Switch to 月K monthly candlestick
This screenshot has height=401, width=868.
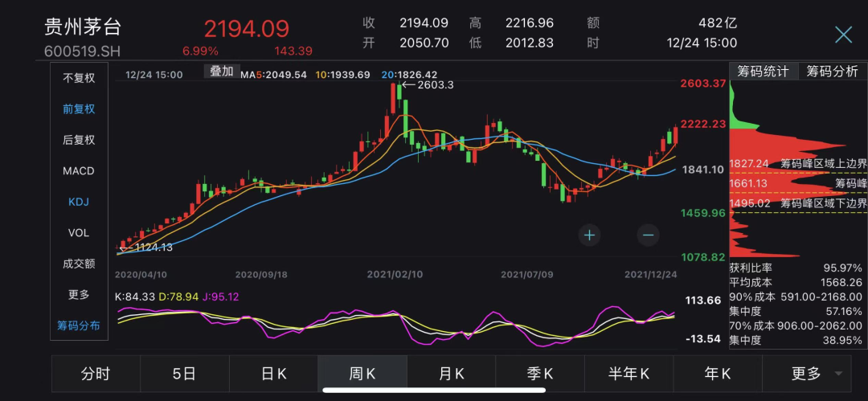[452, 374]
